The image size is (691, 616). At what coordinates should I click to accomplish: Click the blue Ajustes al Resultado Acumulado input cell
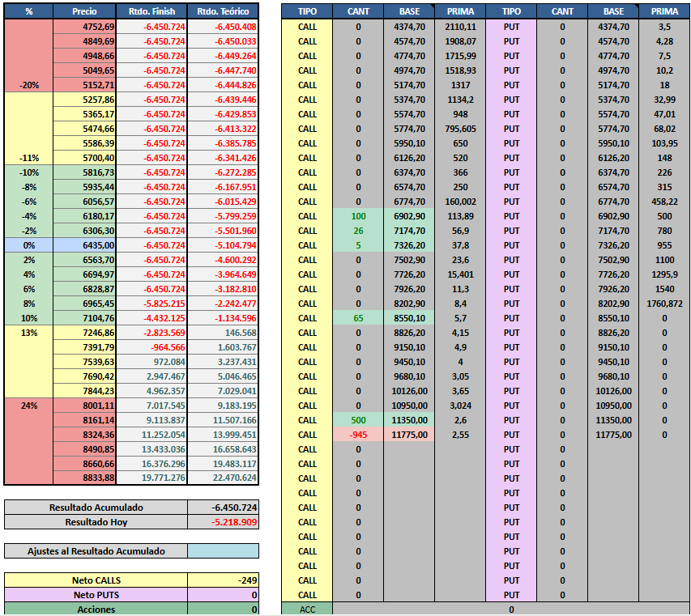pyautogui.click(x=223, y=550)
